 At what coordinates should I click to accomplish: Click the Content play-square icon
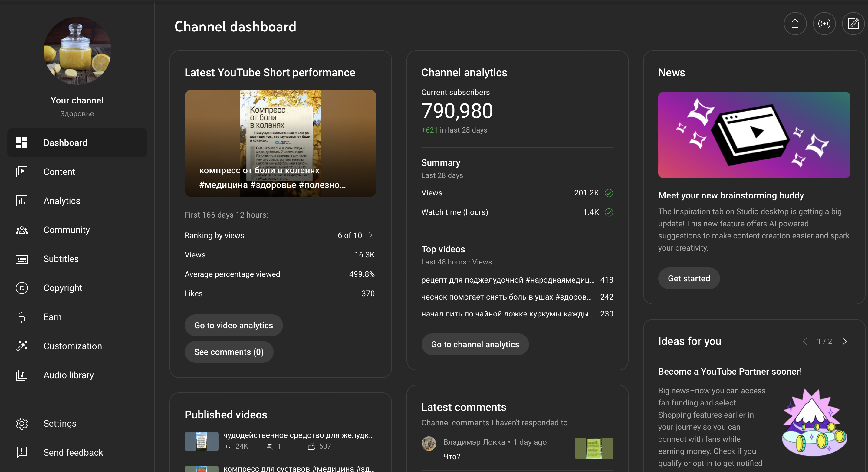click(22, 172)
